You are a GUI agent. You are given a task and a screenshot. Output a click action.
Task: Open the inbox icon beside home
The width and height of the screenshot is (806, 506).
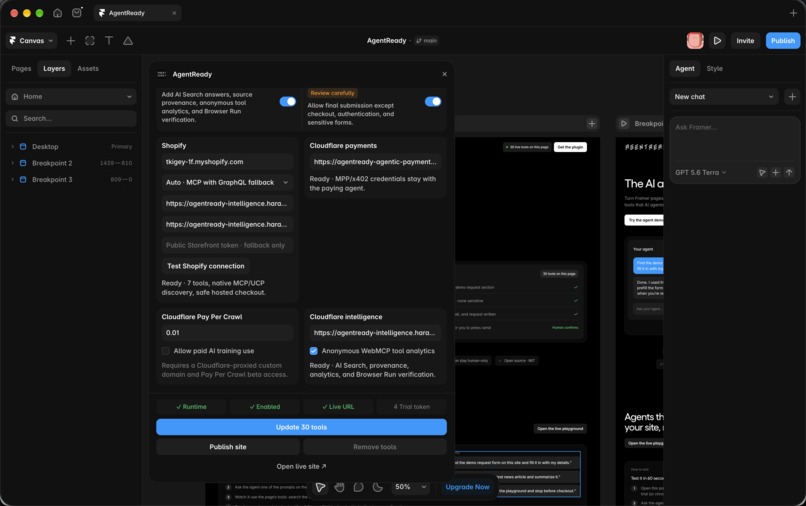(x=77, y=13)
